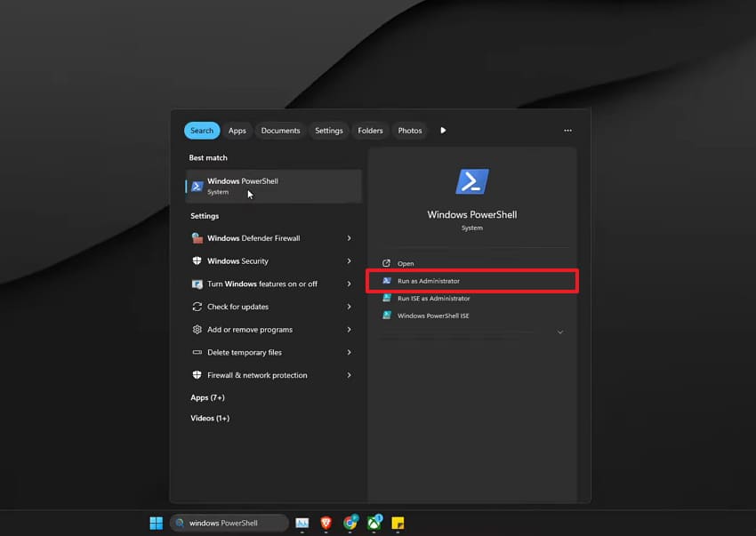
Task: Launch Google Chrome from the taskbar
Action: tap(350, 523)
